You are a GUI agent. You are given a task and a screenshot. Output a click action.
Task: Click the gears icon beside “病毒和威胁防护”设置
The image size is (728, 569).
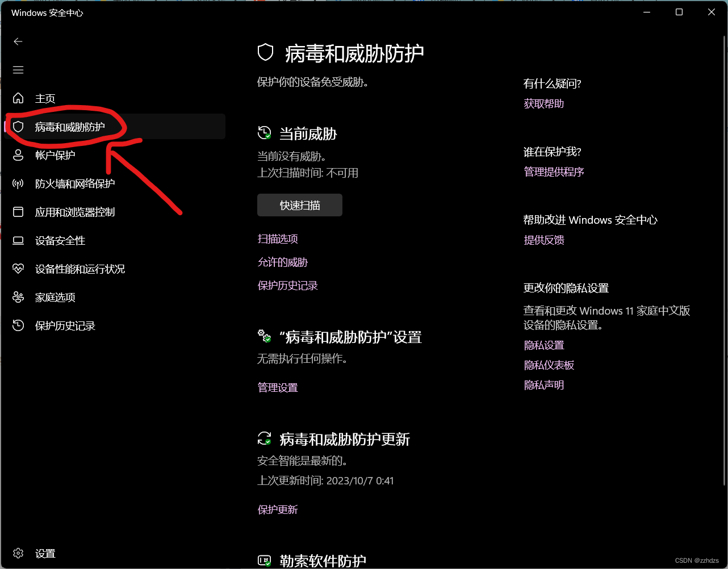tap(265, 336)
